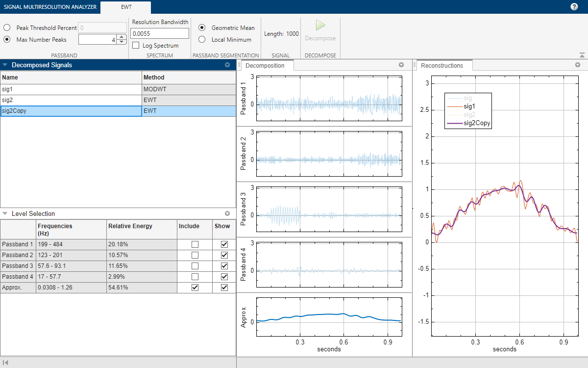Open Decomposed Signals panel actions menu
The width and height of the screenshot is (588, 368).
227,65
